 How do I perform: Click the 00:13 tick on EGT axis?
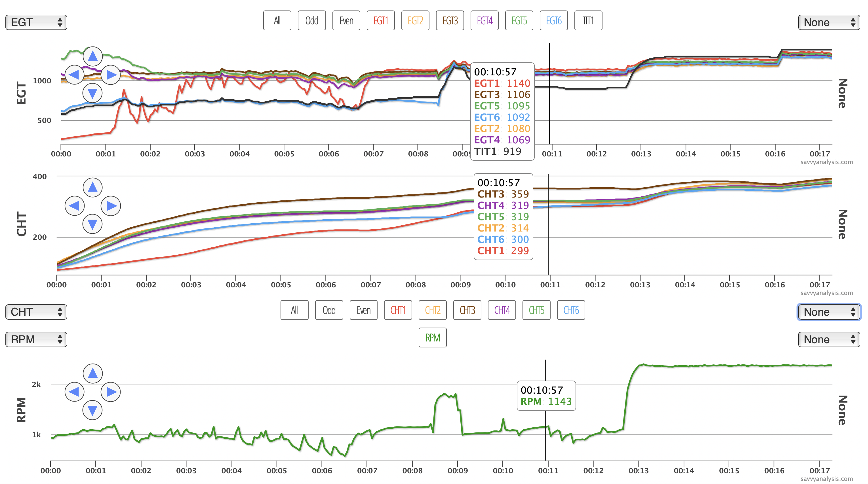641,154
